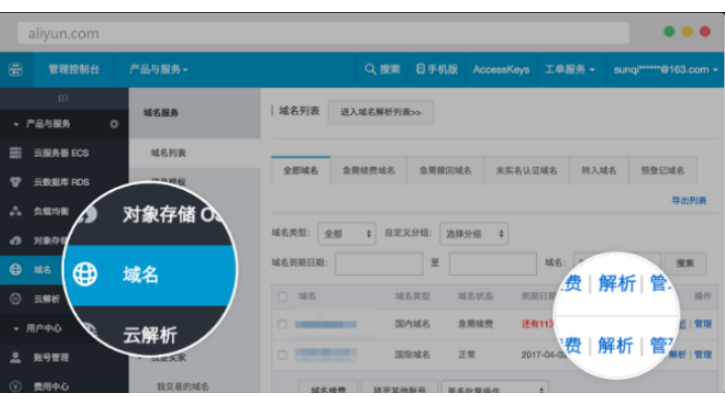Switch to 未实名认证域名 tab

tap(526, 171)
